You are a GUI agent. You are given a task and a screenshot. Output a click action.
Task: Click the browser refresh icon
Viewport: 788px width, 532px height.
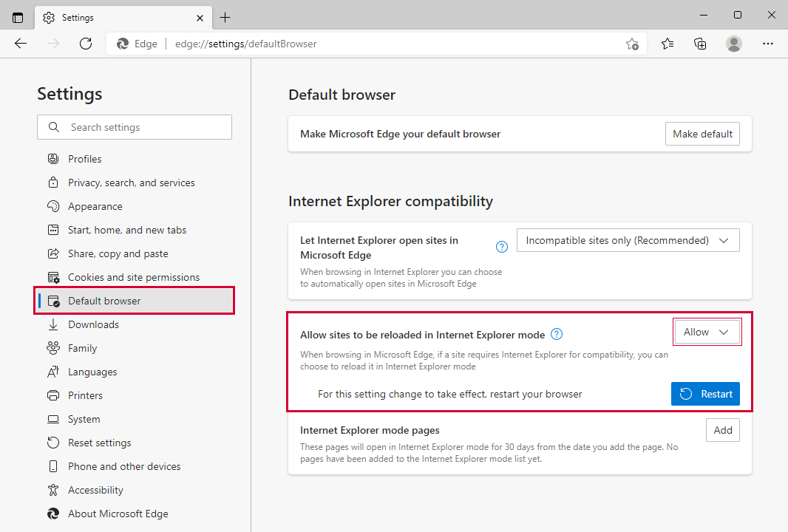click(x=86, y=44)
